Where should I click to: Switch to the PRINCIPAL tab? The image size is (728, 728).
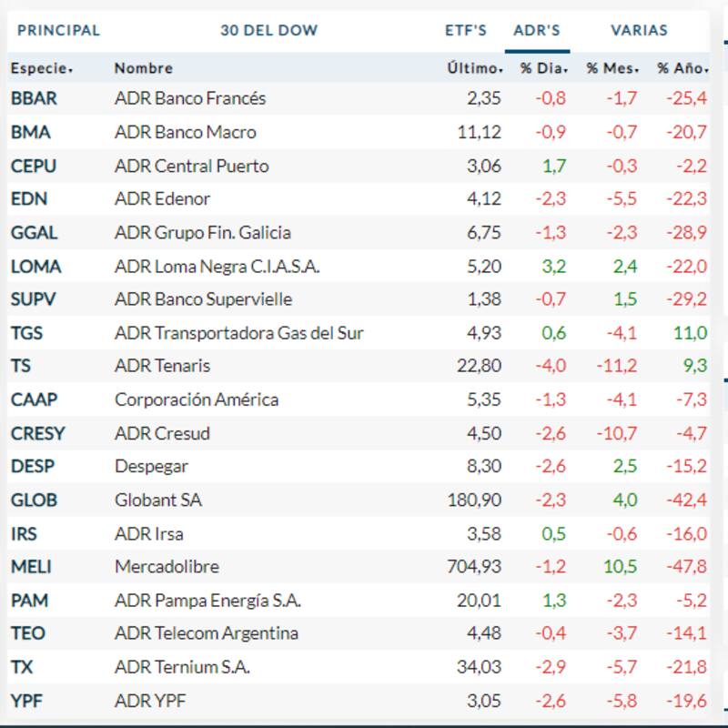[58, 30]
